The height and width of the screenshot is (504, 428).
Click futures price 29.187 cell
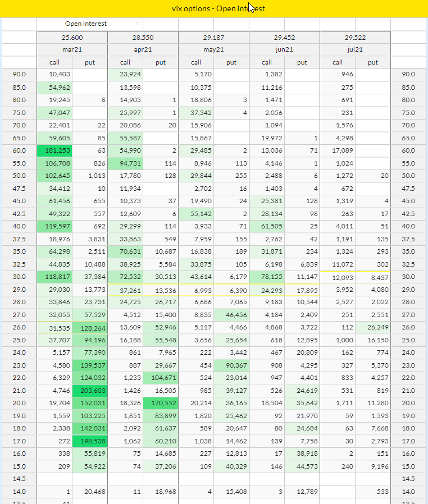point(213,38)
